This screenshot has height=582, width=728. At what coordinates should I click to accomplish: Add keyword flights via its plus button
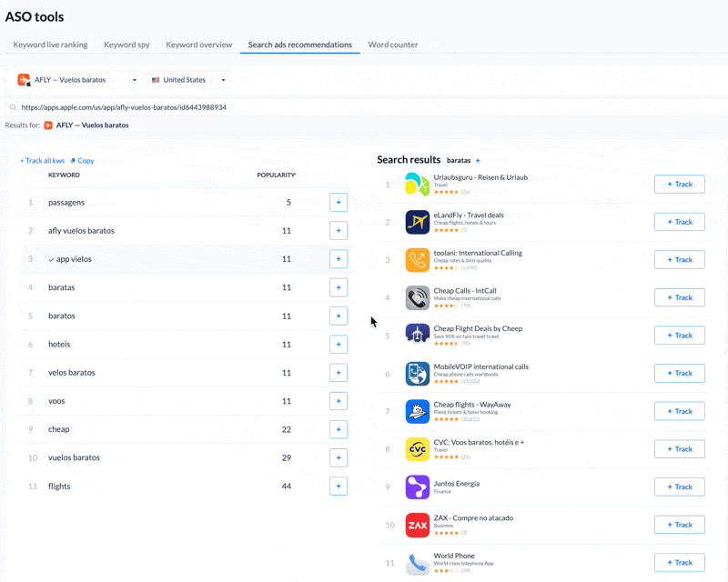click(x=339, y=486)
